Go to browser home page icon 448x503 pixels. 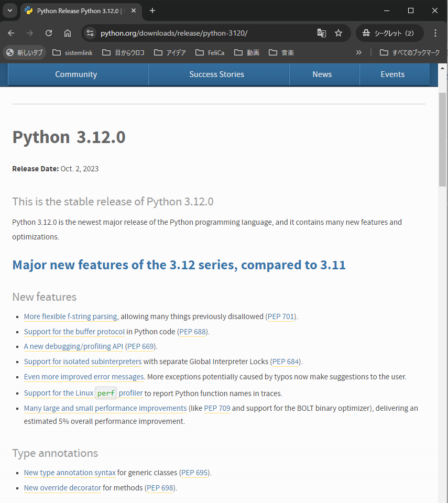(x=68, y=33)
